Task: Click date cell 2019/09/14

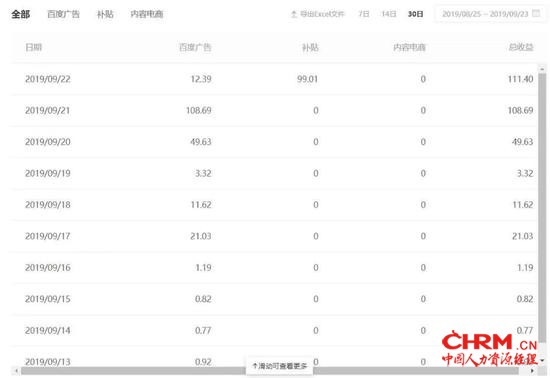Action: pyautogui.click(x=48, y=330)
